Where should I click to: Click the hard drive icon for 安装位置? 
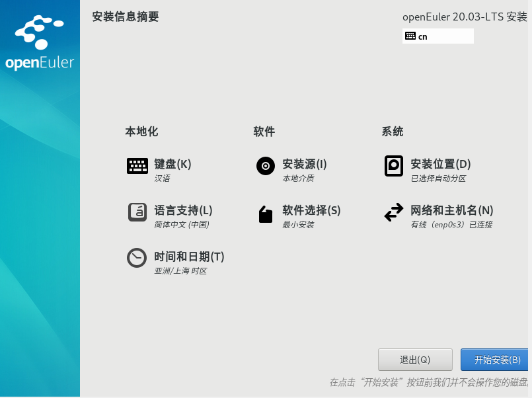pos(394,166)
